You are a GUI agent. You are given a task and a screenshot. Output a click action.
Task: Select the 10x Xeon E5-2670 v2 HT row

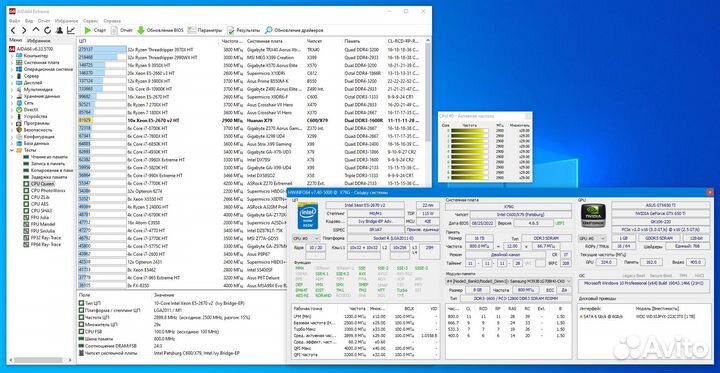pyautogui.click(x=251, y=120)
